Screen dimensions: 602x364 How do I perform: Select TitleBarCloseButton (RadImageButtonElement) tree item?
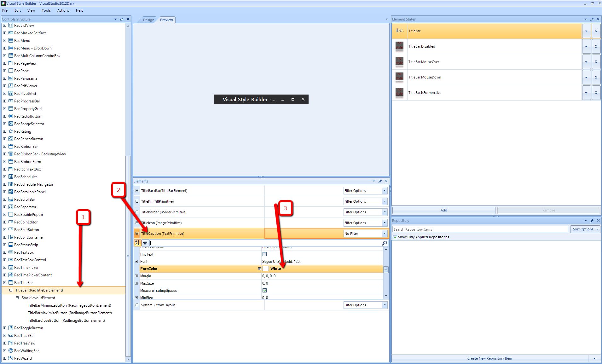(67, 321)
